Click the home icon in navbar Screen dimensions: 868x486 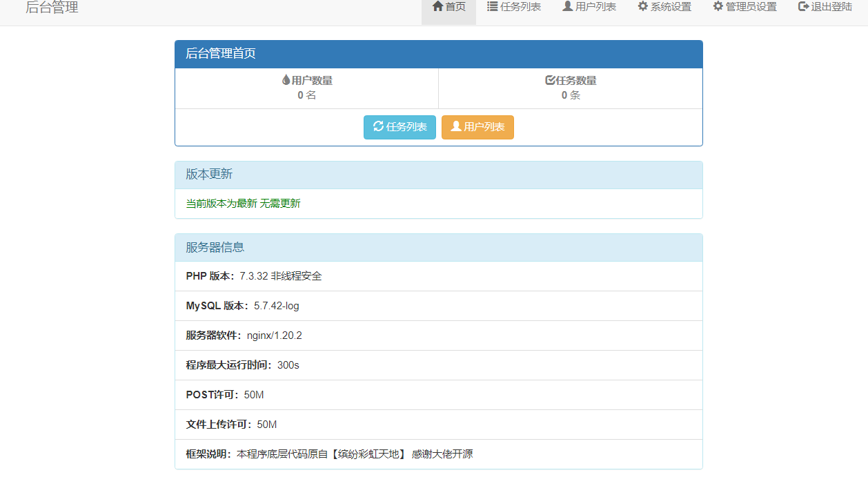pos(437,6)
